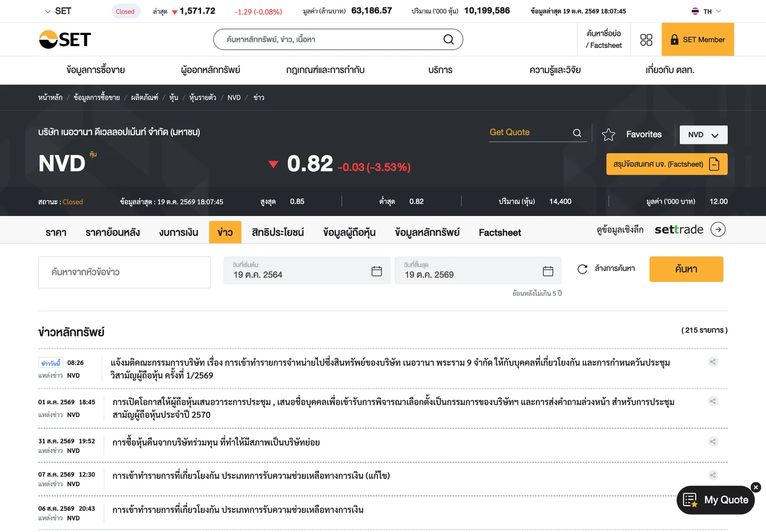Screen dimensions: 766x532
Task: Open the start date calendar icon
Action: [377, 271]
